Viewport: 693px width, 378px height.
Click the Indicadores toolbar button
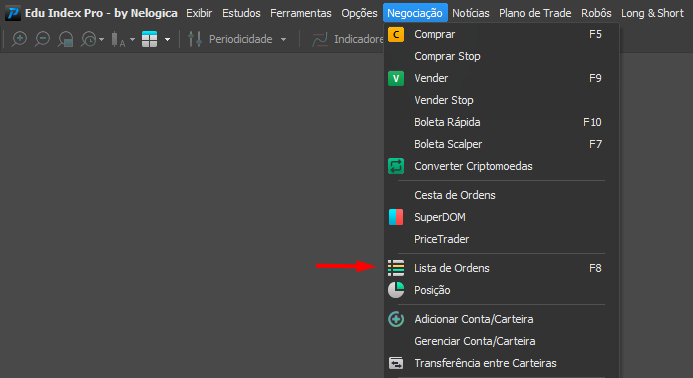[347, 39]
